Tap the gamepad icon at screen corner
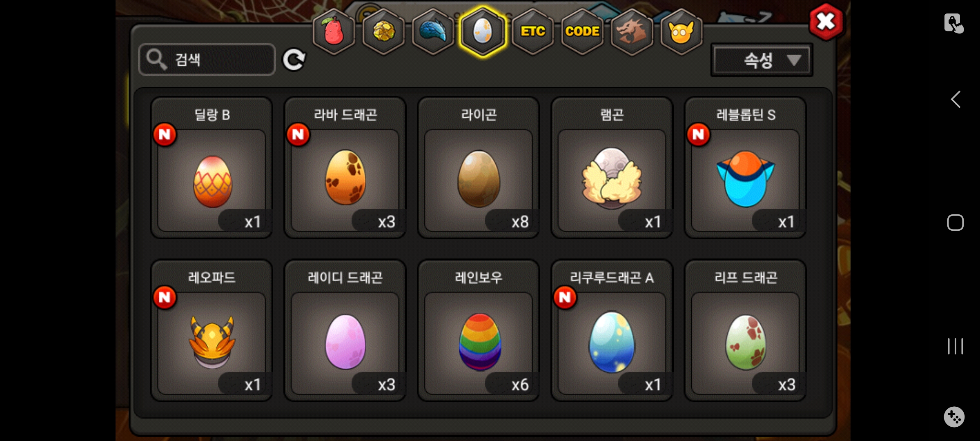Viewport: 980px width, 441px height. [x=954, y=417]
